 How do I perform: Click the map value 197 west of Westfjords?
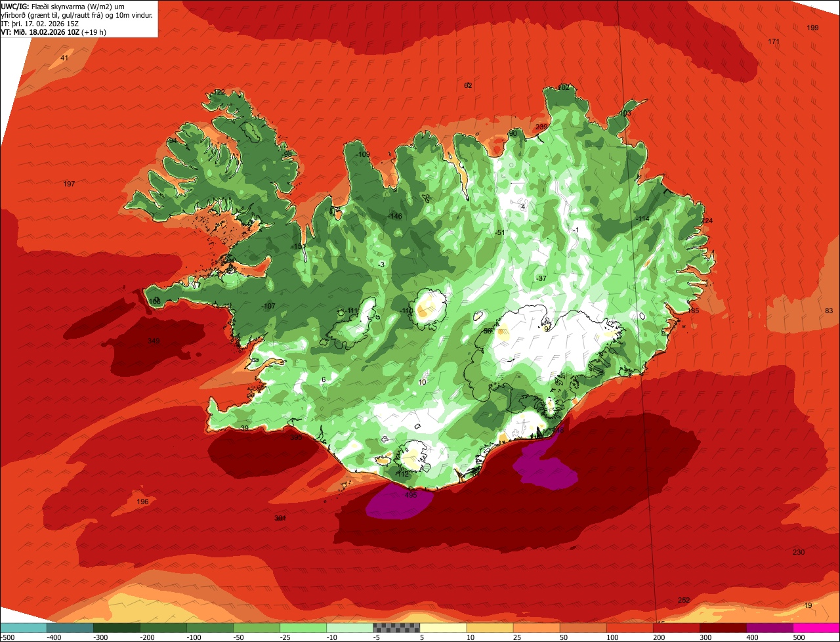(x=69, y=184)
